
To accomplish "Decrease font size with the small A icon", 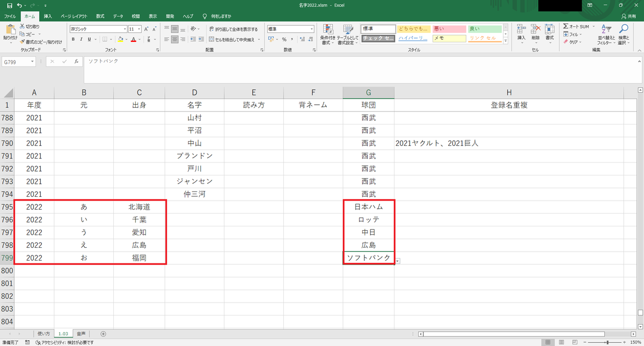I will (155, 30).
